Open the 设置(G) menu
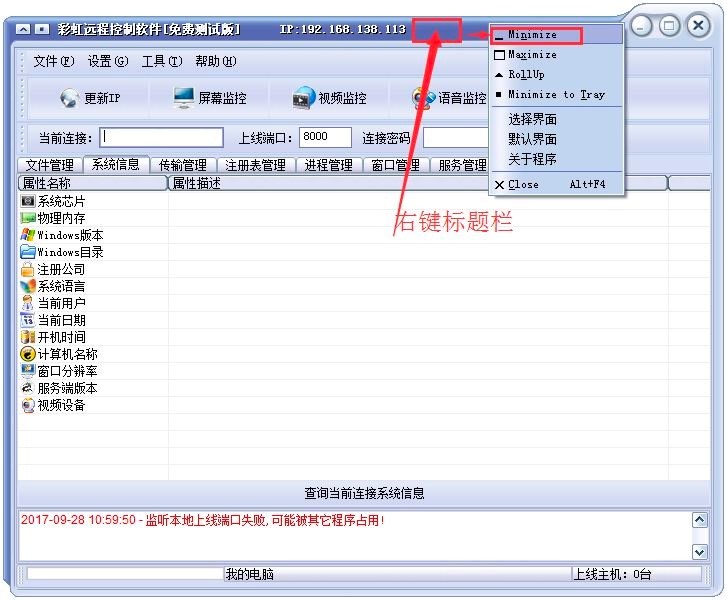Screen dimensions: 727x600 tap(108, 61)
